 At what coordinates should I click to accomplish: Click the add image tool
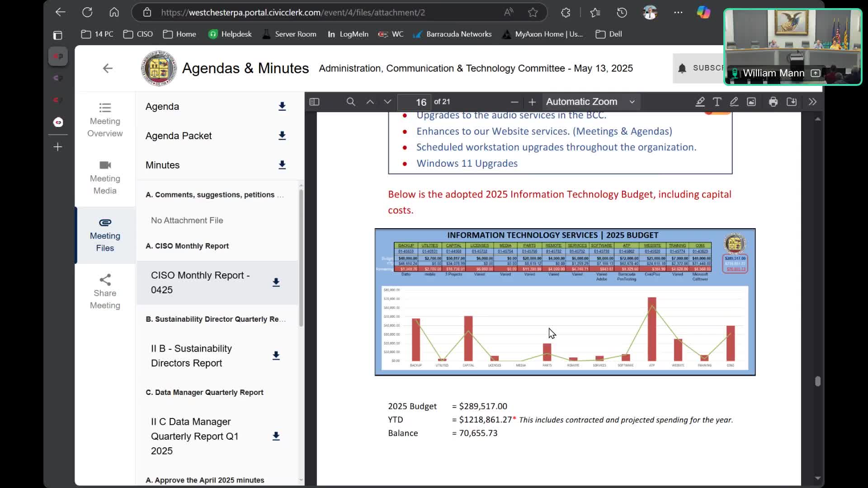point(751,102)
